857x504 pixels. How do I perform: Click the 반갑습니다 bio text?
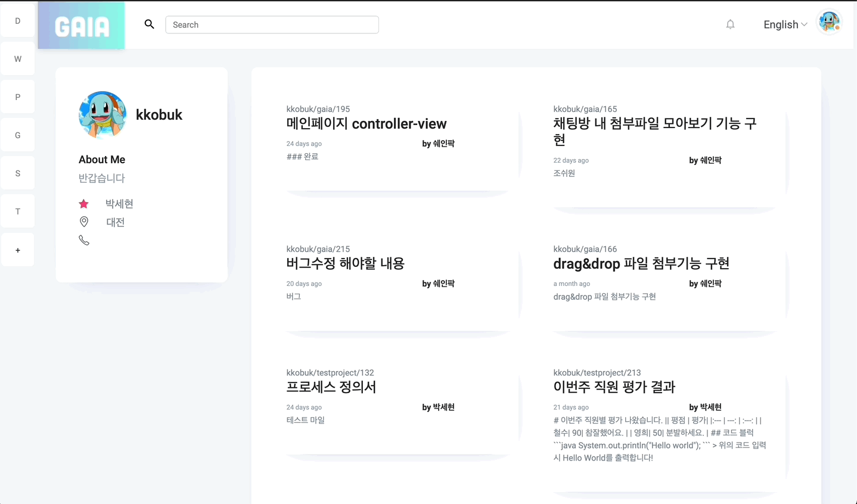click(x=102, y=178)
